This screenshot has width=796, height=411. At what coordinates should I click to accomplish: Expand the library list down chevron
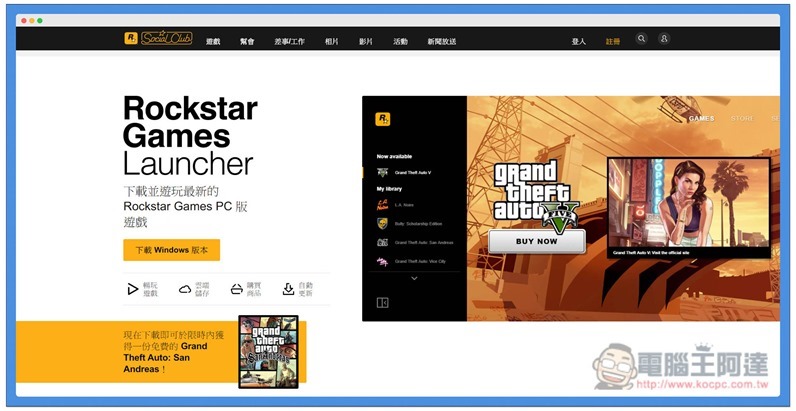coord(414,278)
